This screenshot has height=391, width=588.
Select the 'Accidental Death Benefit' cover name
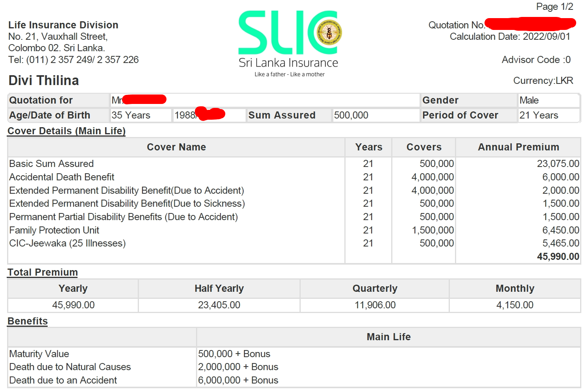pyautogui.click(x=62, y=177)
